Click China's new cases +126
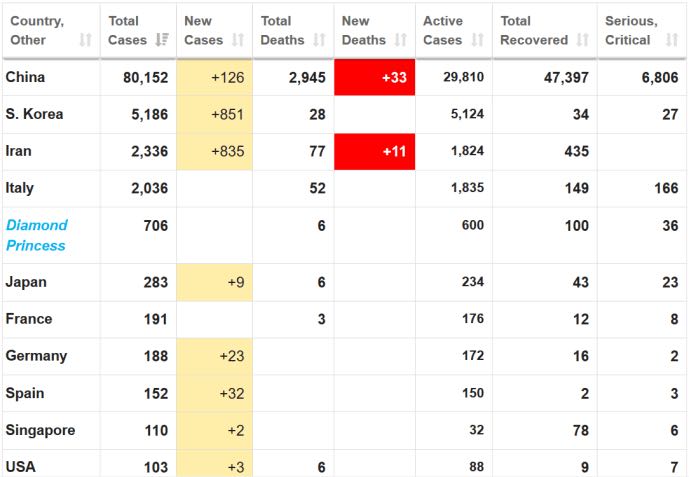The image size is (689, 477). [228, 78]
